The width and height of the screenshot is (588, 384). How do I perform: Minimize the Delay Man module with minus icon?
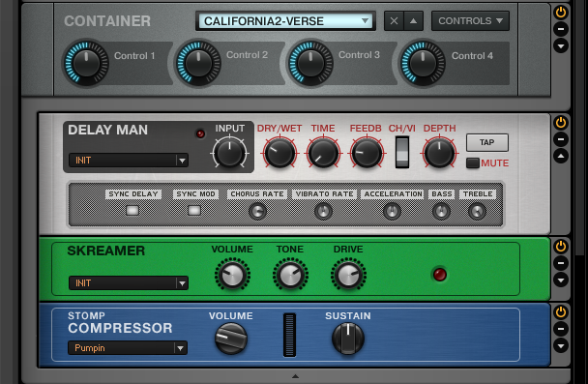point(561,139)
